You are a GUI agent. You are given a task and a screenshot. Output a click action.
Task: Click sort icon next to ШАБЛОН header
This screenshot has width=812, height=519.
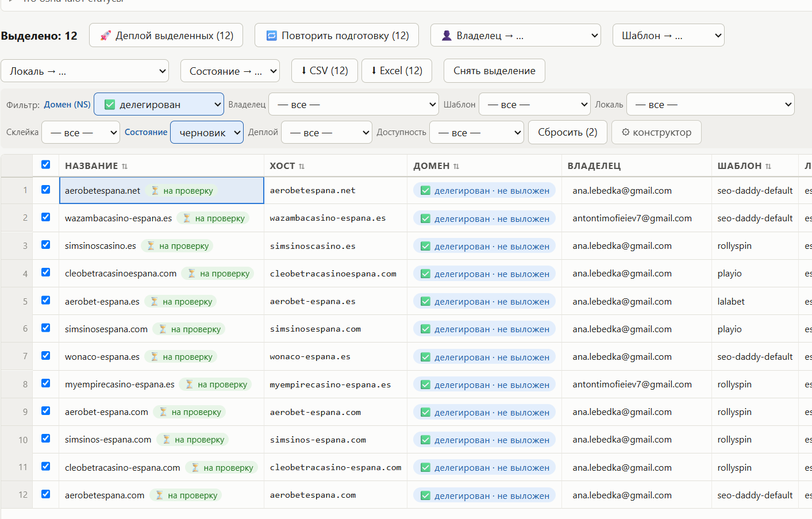tap(768, 166)
